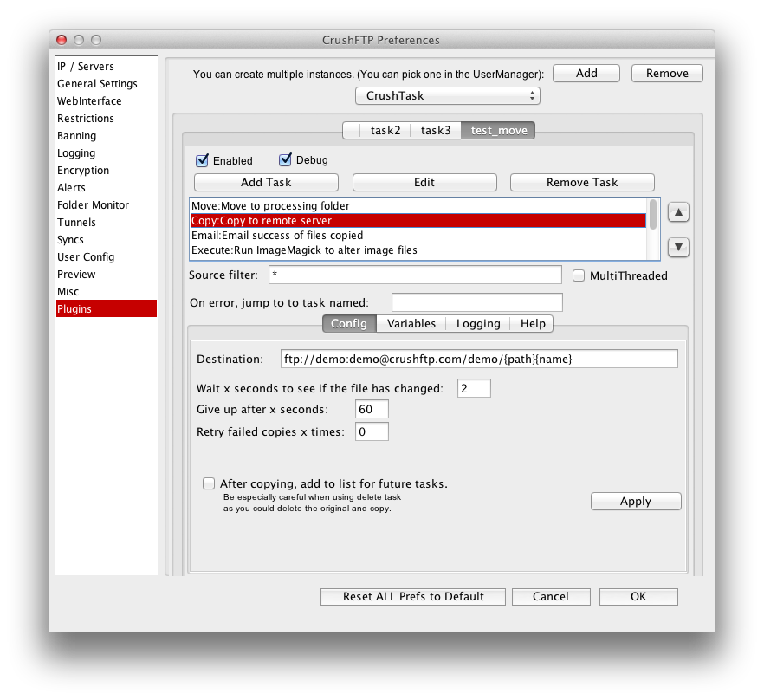Click the Apply button
764x700 pixels.
636,501
